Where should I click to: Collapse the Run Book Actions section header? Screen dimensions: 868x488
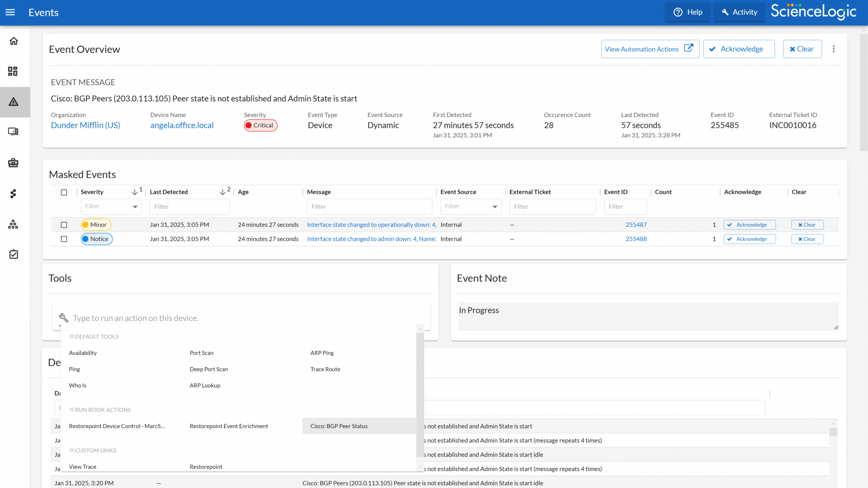click(100, 410)
